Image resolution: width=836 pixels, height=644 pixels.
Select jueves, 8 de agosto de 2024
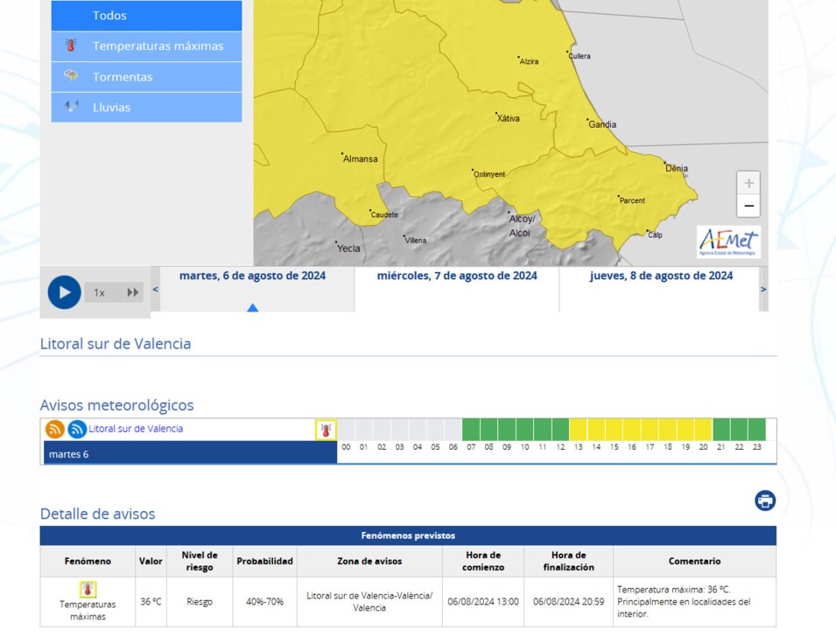click(x=661, y=276)
